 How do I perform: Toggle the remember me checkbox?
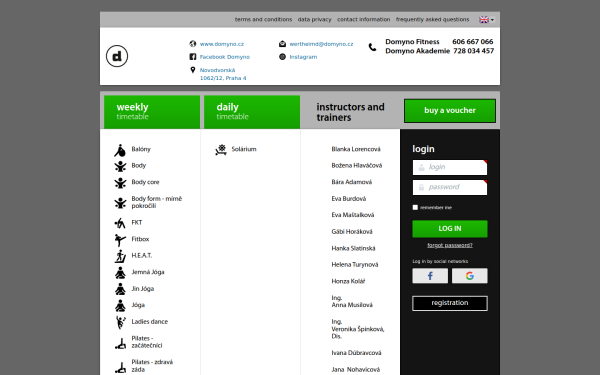pyautogui.click(x=415, y=207)
